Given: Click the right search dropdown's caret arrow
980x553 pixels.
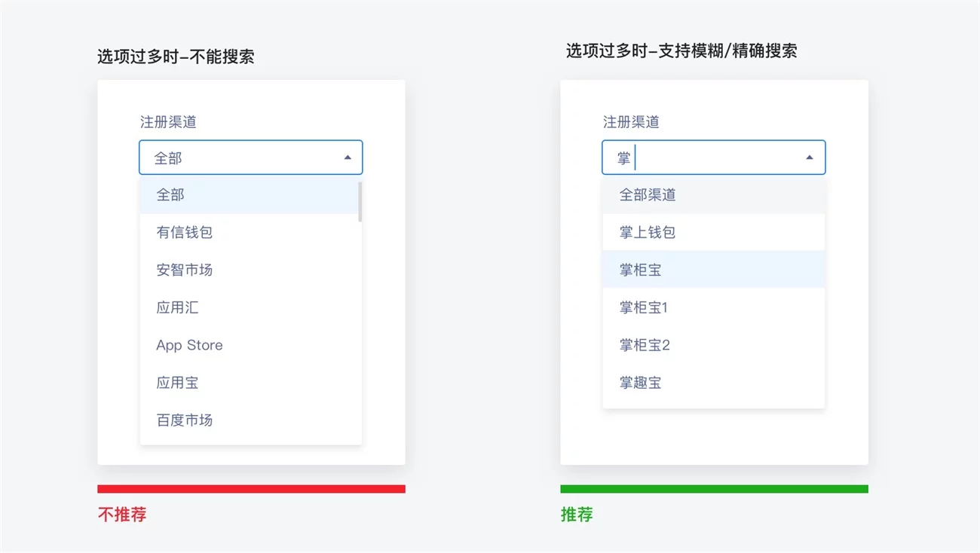Looking at the screenshot, I should pos(810,157).
